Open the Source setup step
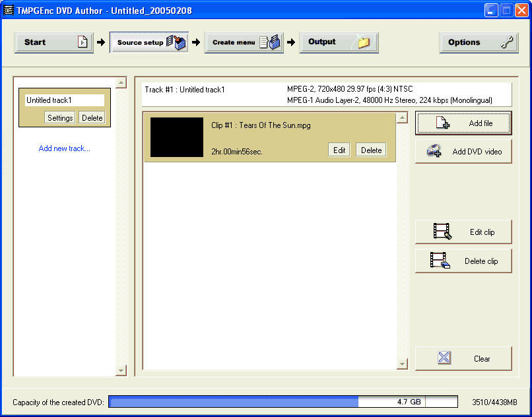 pos(149,42)
